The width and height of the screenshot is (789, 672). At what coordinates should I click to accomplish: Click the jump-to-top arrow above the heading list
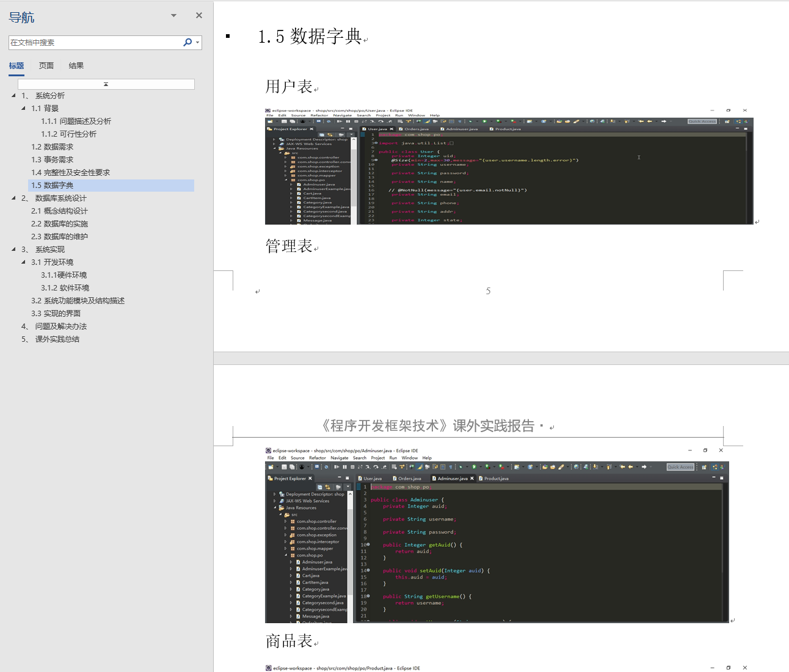(x=106, y=84)
